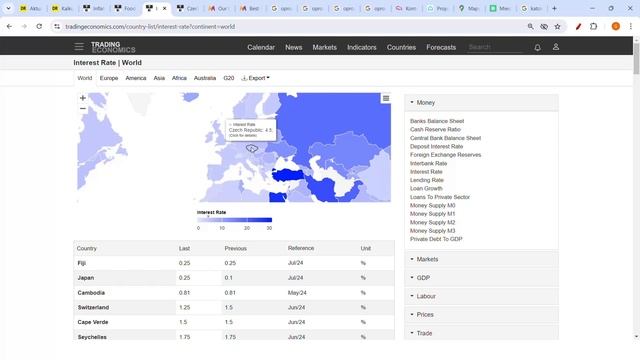The image size is (640, 360).
Task: View site information icon in address bar
Action: coord(57,27)
